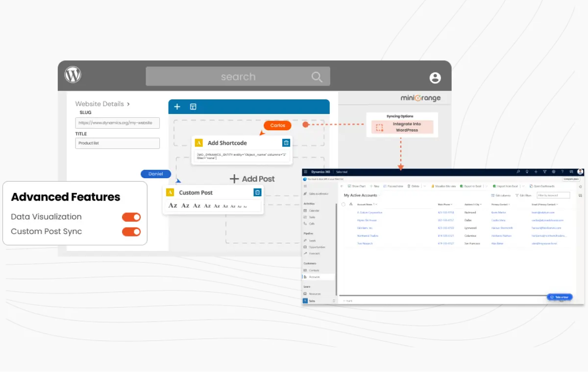The height and width of the screenshot is (372, 588).
Task: Delete the Custom Post block via trash icon
Action: pos(258,192)
